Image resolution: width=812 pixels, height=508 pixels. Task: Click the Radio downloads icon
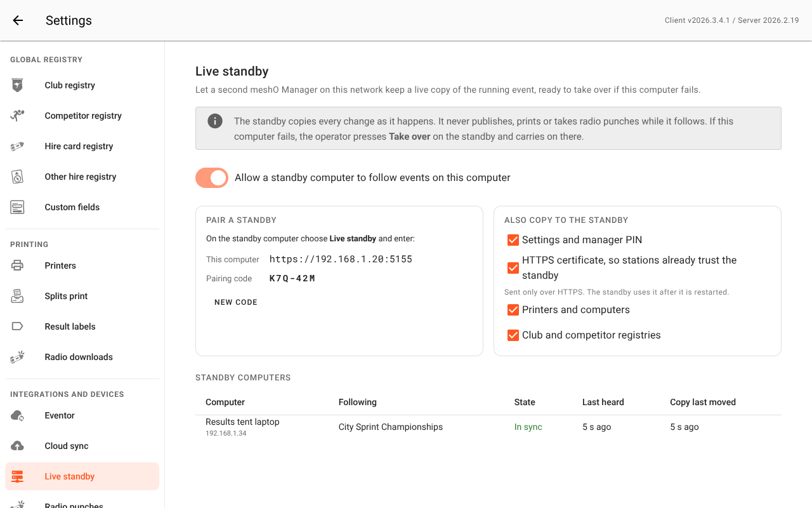click(x=18, y=357)
